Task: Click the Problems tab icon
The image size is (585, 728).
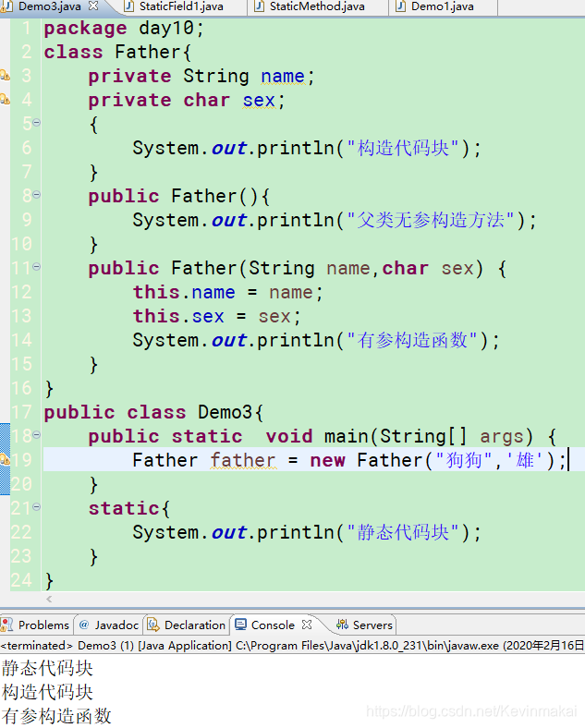Action: click(x=7, y=625)
